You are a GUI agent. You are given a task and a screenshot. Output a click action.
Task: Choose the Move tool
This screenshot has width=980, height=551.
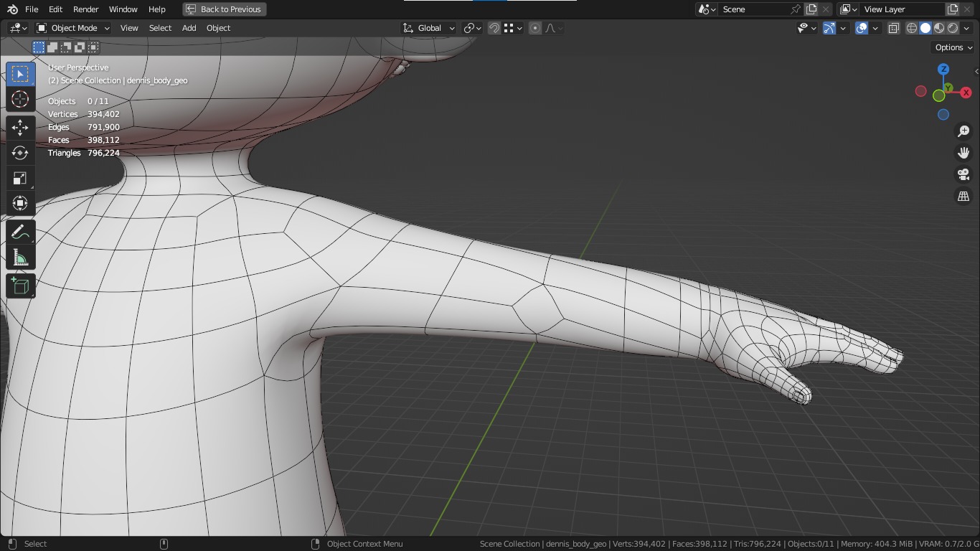(x=20, y=128)
